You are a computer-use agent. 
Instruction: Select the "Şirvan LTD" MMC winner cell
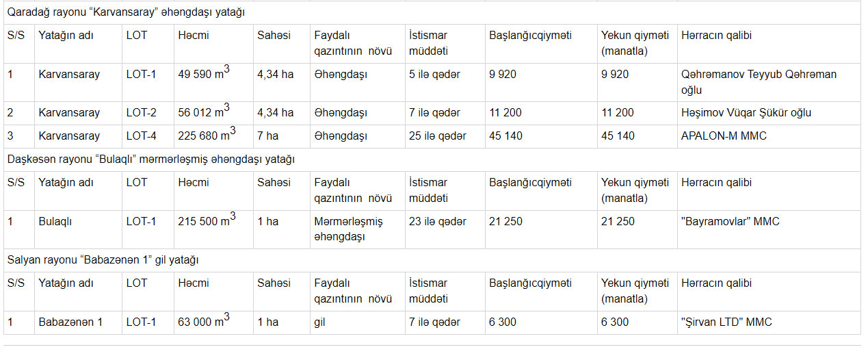point(726,322)
